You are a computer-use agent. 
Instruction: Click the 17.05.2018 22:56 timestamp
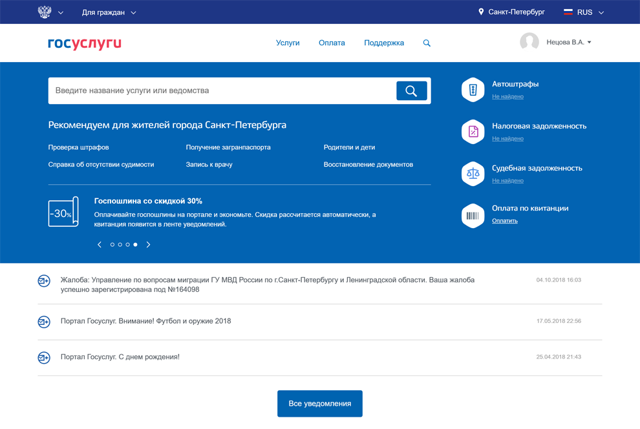[x=558, y=321]
